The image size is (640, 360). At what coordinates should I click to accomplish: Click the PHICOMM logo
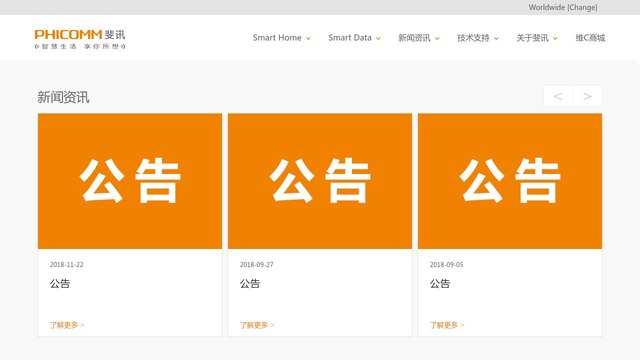(x=80, y=39)
